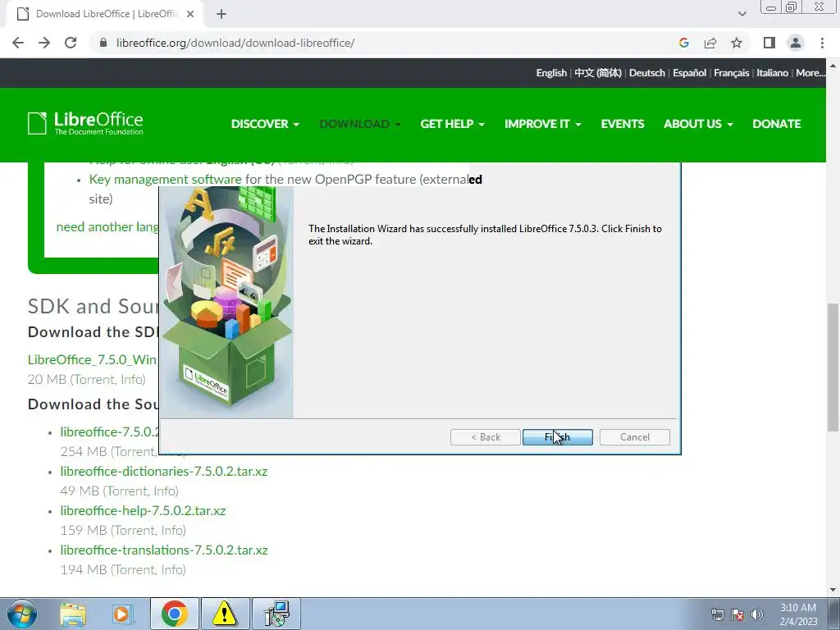Switch site language to English
The height and width of the screenshot is (630, 840).
tap(551, 73)
